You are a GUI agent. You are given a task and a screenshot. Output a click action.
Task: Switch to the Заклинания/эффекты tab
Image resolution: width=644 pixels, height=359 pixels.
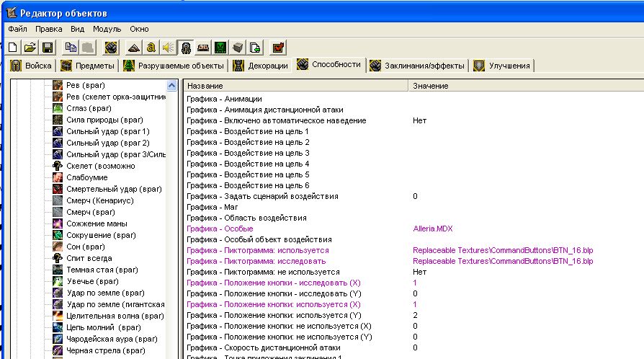(417, 66)
